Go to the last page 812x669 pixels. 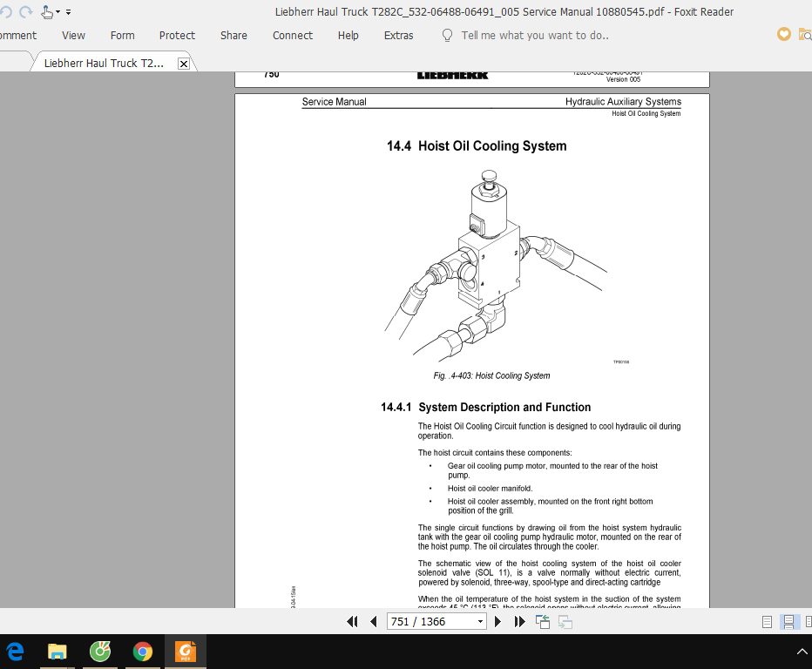519,621
